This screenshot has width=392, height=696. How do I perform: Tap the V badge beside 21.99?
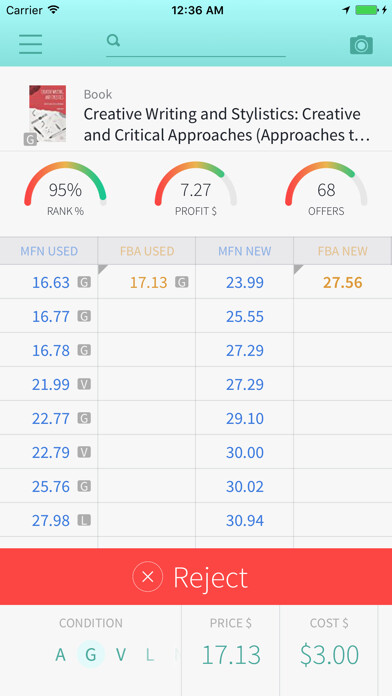[84, 384]
